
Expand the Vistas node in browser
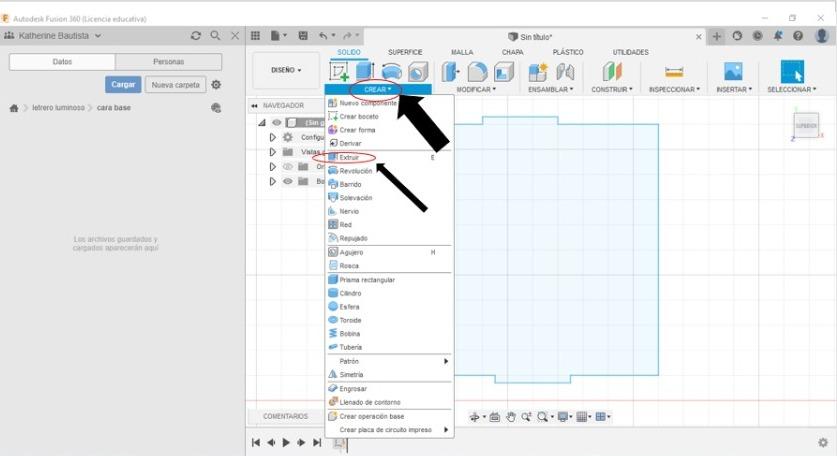[273, 152]
